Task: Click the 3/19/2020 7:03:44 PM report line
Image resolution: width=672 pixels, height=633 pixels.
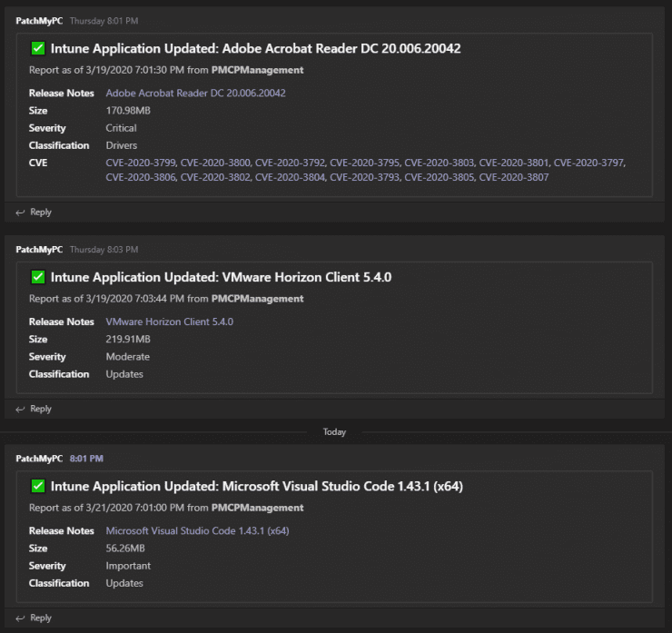Action: click(x=166, y=299)
